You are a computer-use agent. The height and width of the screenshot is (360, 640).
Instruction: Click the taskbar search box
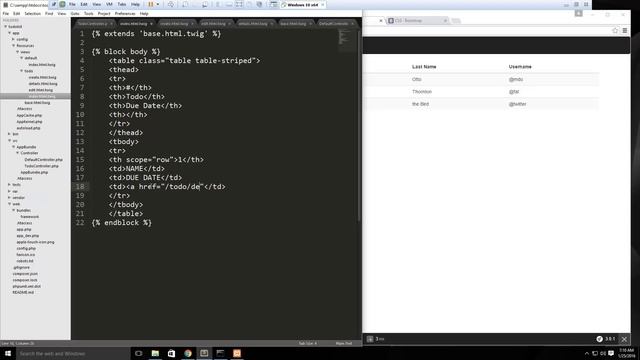(x=73, y=353)
